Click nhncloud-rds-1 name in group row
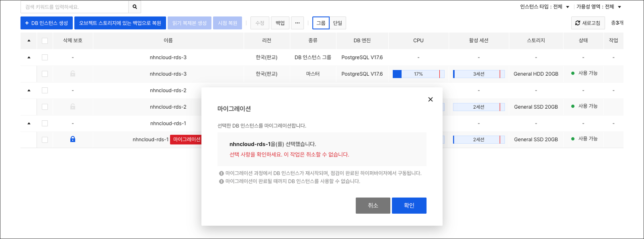This screenshot has width=644, height=239. [x=168, y=124]
